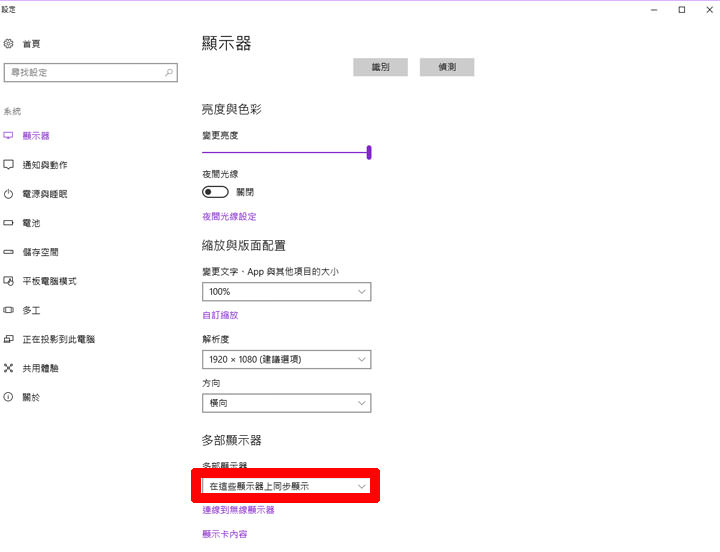Click the 共用體驗 shared experiences icon
This screenshot has height=552, width=720.
[x=8, y=368]
